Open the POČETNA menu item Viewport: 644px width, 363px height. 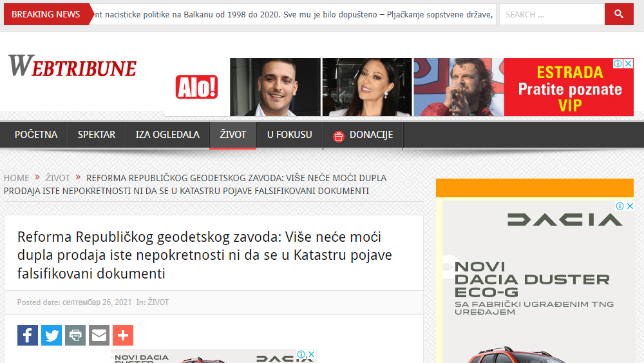coord(36,134)
